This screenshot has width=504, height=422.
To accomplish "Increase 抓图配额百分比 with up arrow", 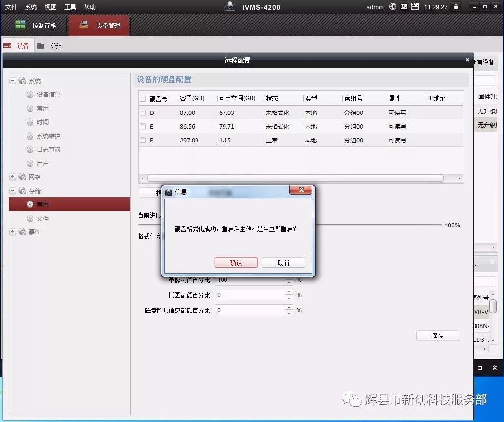I will [x=289, y=292].
